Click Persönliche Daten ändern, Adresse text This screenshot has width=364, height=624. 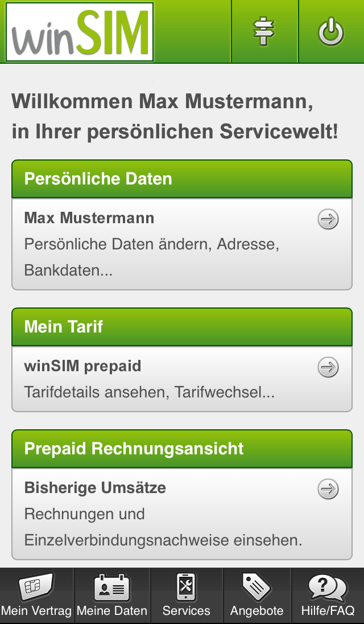pos(152,244)
